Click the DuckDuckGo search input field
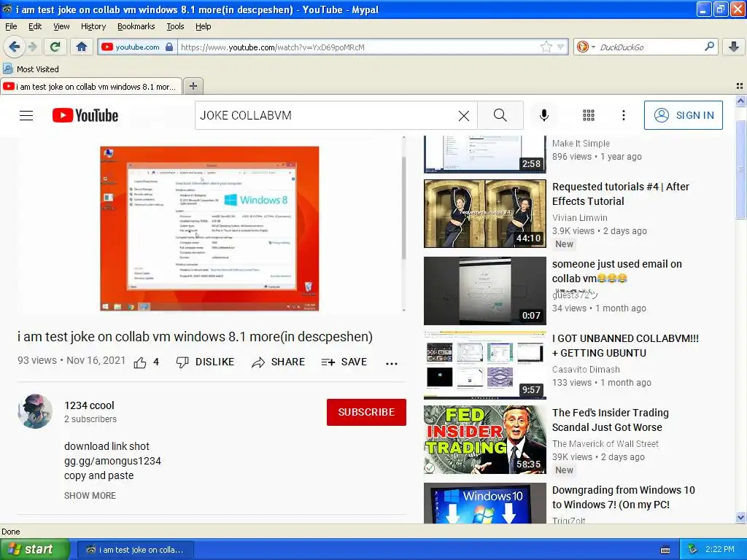The width and height of the screenshot is (747, 560). coord(649,47)
